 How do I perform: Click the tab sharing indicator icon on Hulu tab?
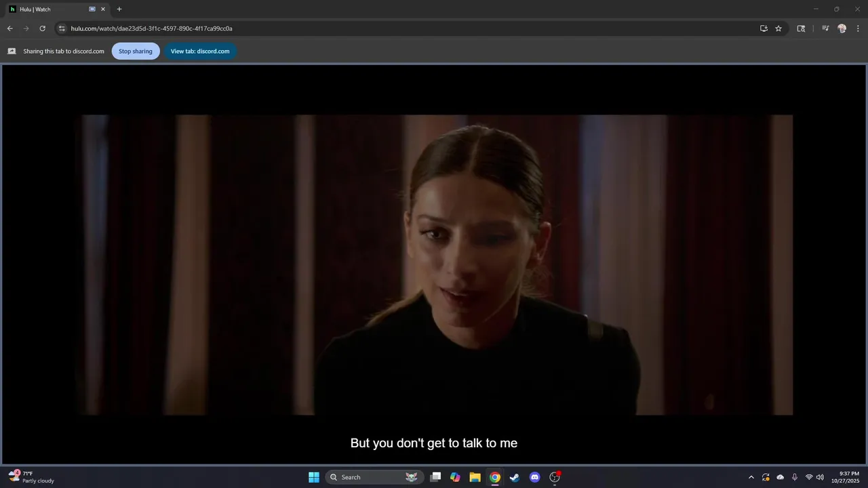(x=92, y=9)
